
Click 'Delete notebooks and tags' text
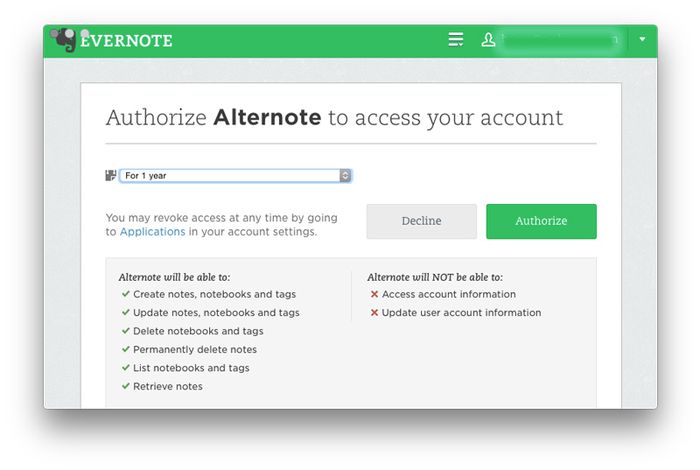coord(198,331)
